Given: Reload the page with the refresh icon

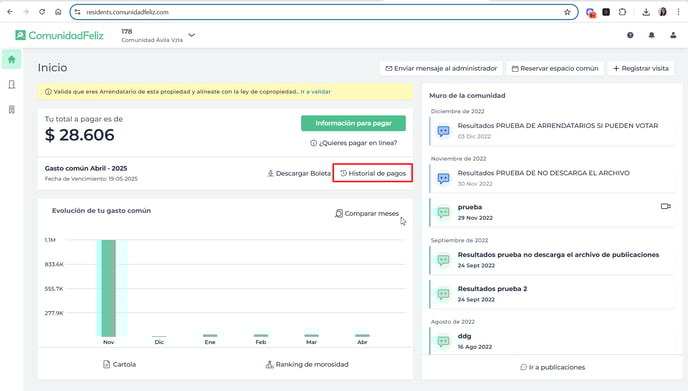Looking at the screenshot, I should click(42, 12).
